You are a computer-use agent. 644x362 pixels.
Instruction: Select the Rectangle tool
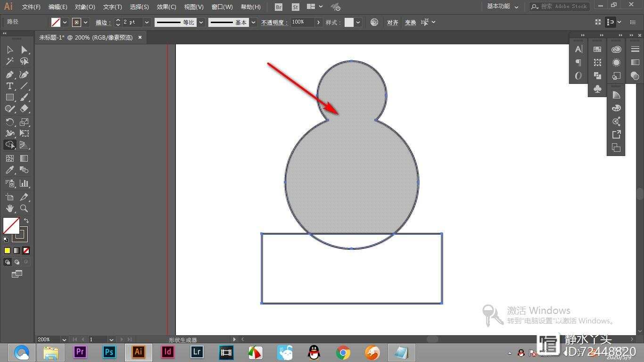click(x=9, y=97)
